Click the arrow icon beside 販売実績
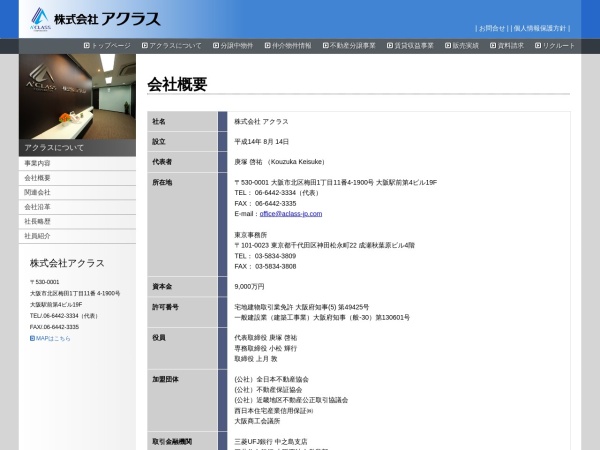Image resolution: width=600 pixels, height=450 pixels. tap(448, 46)
